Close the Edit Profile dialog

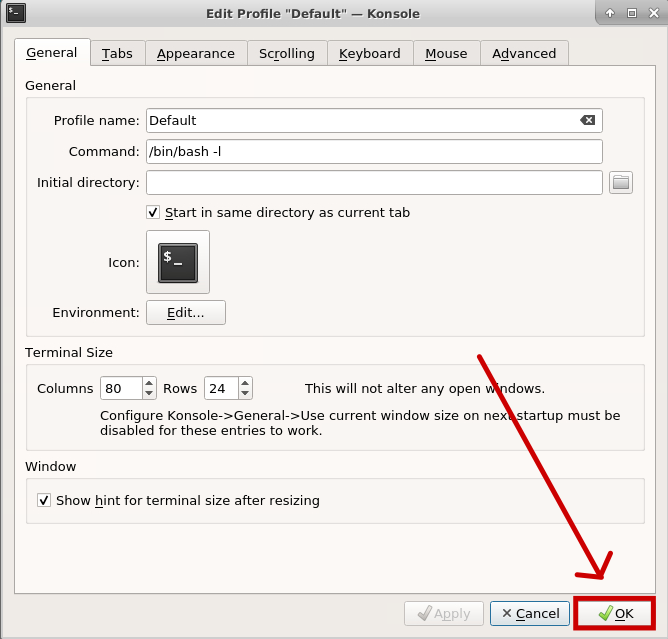pos(652,13)
